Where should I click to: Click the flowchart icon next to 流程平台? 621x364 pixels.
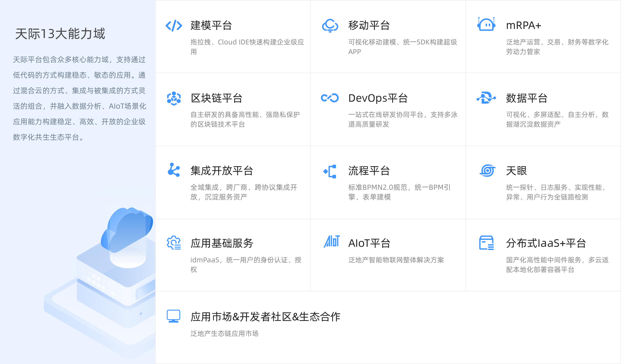click(x=330, y=172)
